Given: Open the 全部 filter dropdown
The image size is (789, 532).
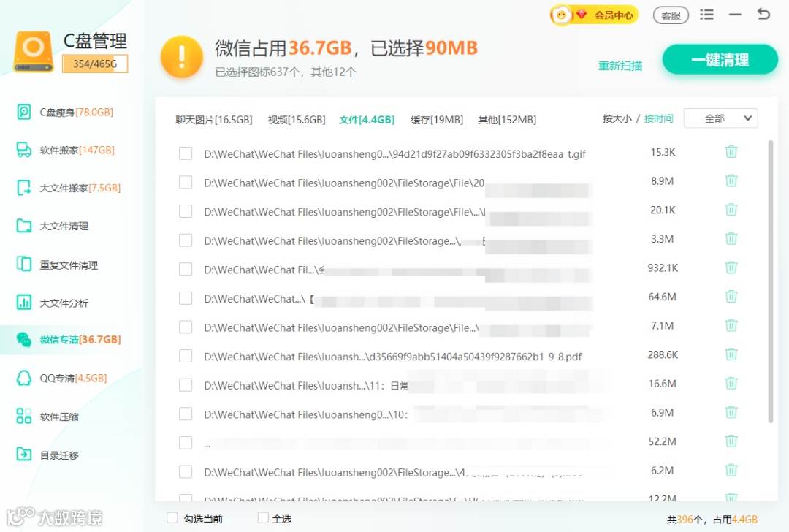Looking at the screenshot, I should click(720, 119).
